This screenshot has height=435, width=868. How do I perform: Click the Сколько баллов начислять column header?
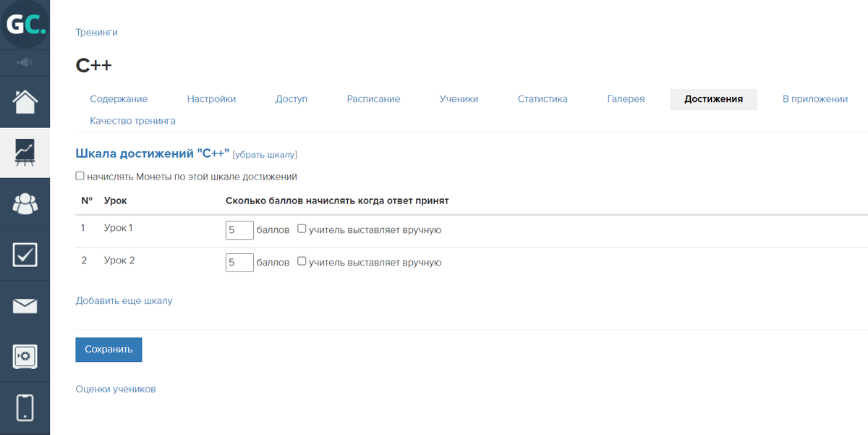point(337,200)
